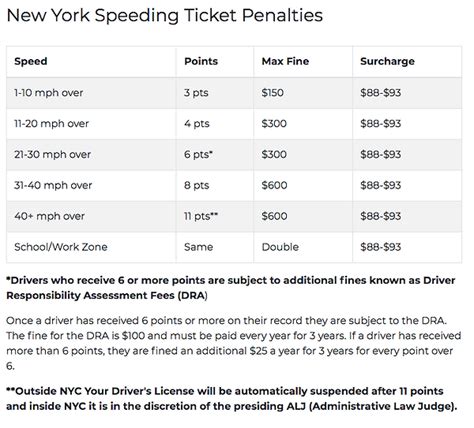
Task: Click the Surcharge column header
Action: coord(387,61)
